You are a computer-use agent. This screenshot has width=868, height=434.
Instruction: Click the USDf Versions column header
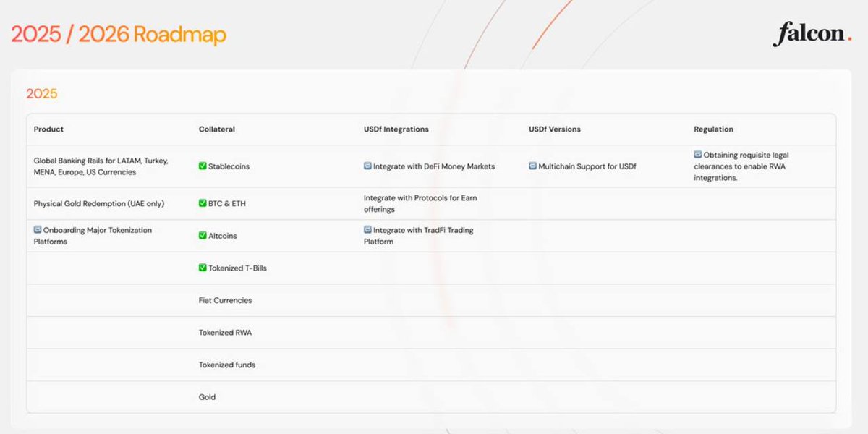pyautogui.click(x=555, y=129)
